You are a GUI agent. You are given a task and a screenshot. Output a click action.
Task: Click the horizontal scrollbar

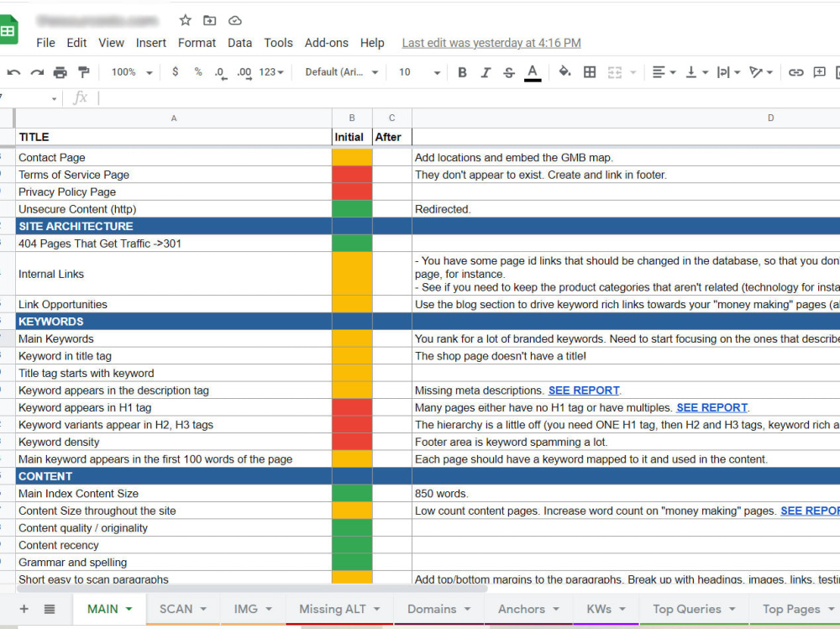[252, 589]
